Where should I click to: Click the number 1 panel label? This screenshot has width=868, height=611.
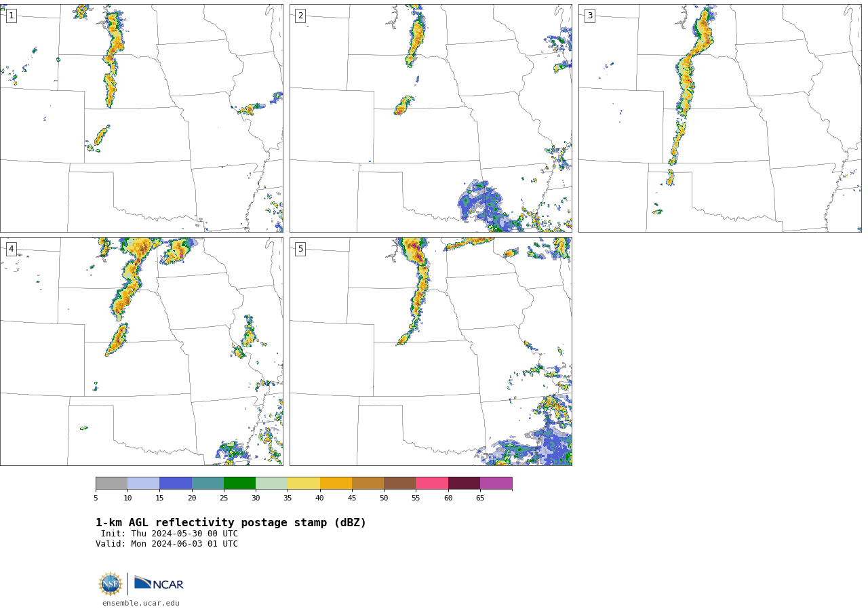pyautogui.click(x=11, y=16)
